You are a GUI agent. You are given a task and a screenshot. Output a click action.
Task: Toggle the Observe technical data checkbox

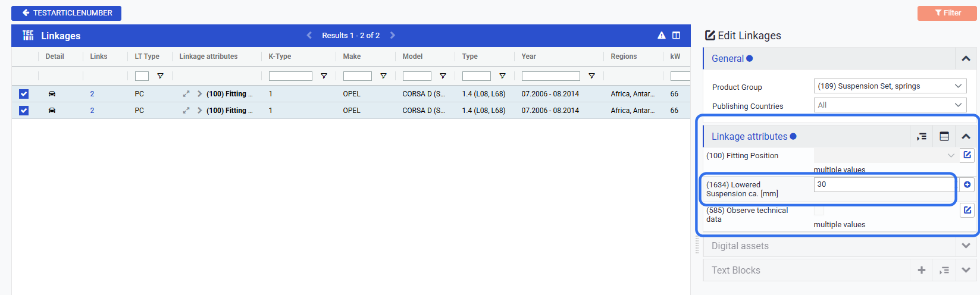[819, 211]
